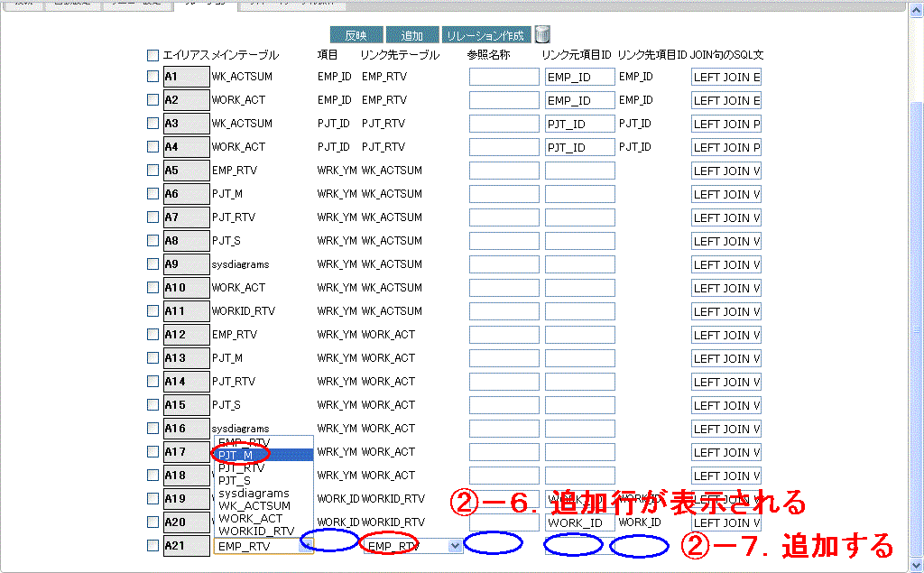
Task: Tick the checkbox for row A1
Action: (x=152, y=77)
